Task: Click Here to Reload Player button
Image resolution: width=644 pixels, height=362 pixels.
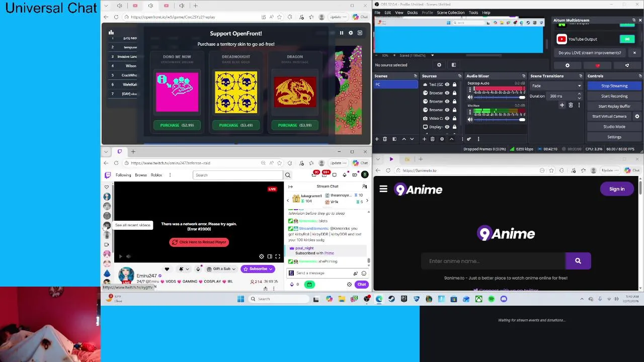Action: tap(199, 242)
